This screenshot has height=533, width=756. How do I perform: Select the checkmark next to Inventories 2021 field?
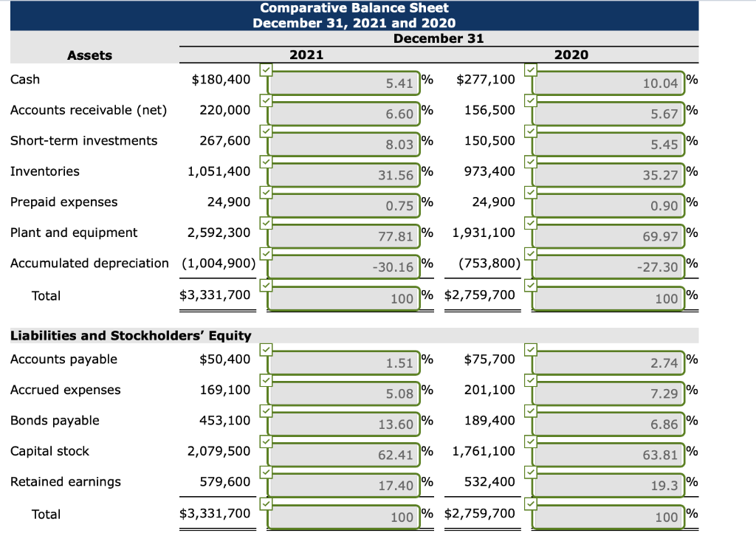point(267,163)
